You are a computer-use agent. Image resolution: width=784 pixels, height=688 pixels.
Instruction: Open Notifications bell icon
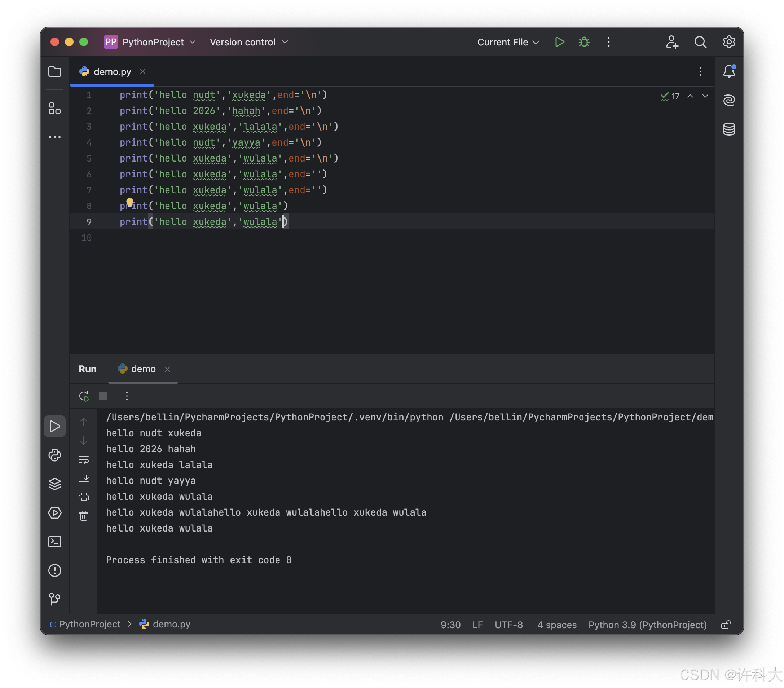point(729,71)
